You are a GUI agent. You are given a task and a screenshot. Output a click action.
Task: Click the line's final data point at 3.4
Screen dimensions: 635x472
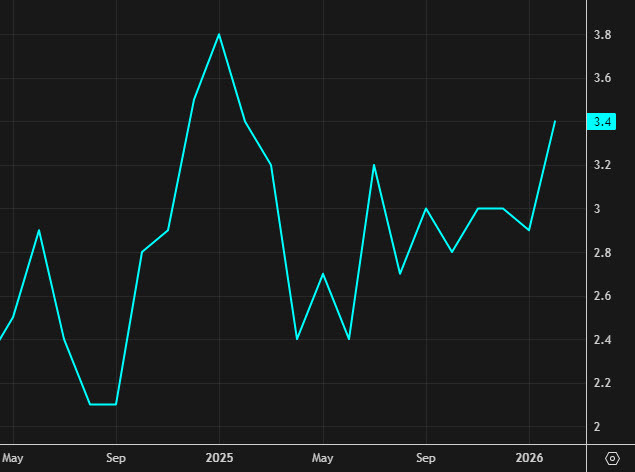pos(555,121)
